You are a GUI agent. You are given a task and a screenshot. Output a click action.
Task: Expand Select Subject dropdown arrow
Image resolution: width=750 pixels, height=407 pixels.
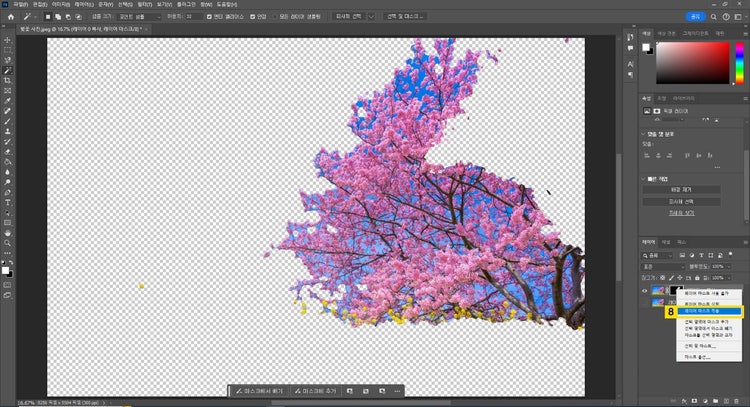(371, 17)
